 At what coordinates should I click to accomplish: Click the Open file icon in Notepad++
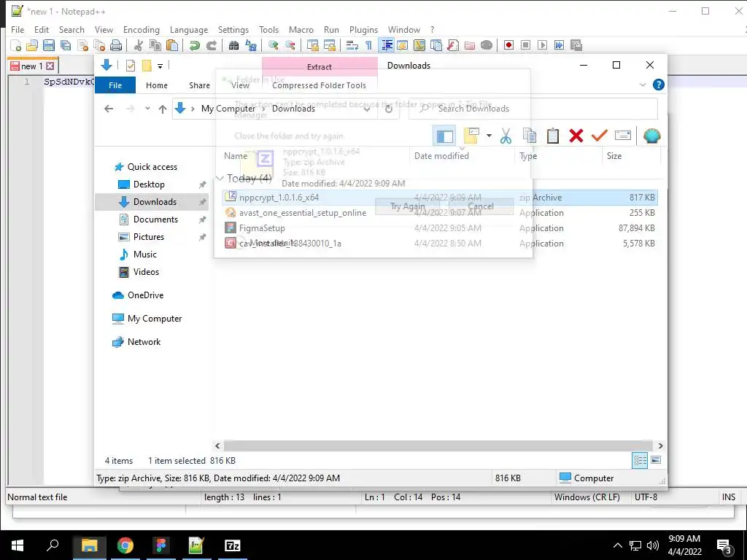[x=32, y=45]
